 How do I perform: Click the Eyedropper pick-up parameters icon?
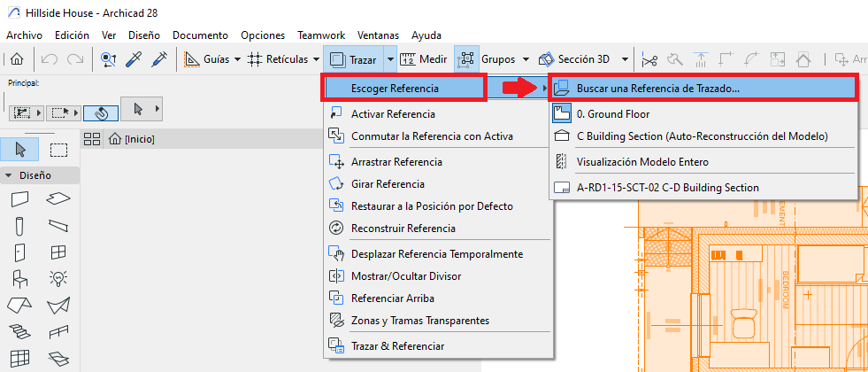pyautogui.click(x=134, y=59)
